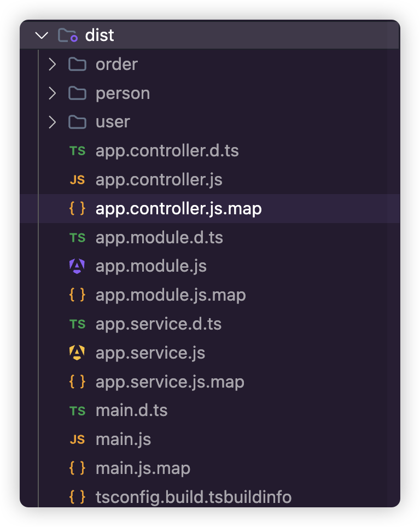Image resolution: width=420 pixels, height=527 pixels.
Task: Open the main.js file
Action: (123, 439)
